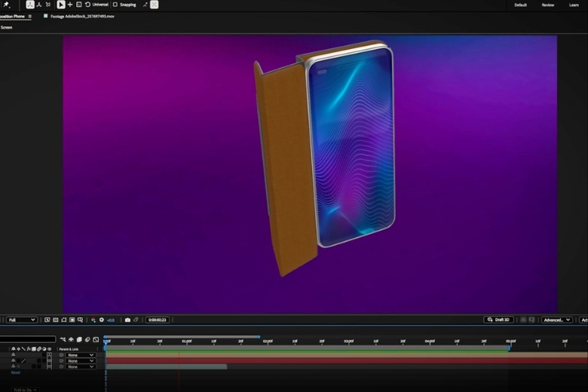Open the first layer's None parent dropdown
588x392 pixels.
(x=80, y=355)
